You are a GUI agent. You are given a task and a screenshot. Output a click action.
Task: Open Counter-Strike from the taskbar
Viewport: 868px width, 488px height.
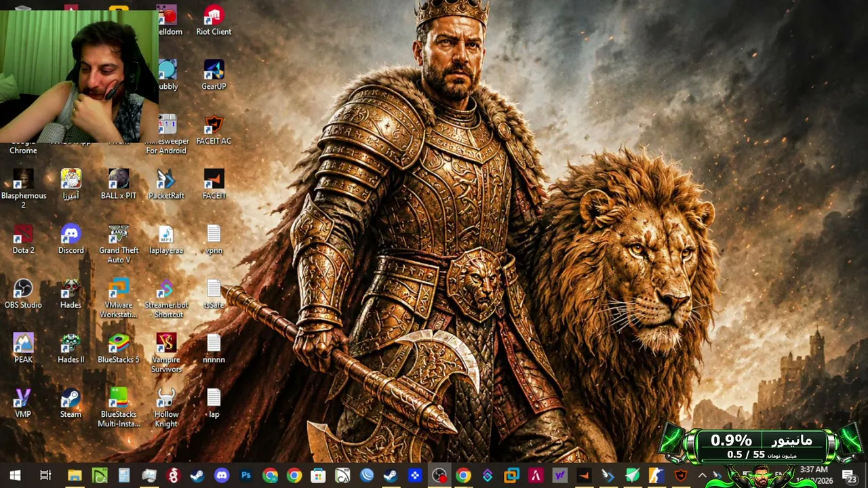[656, 476]
